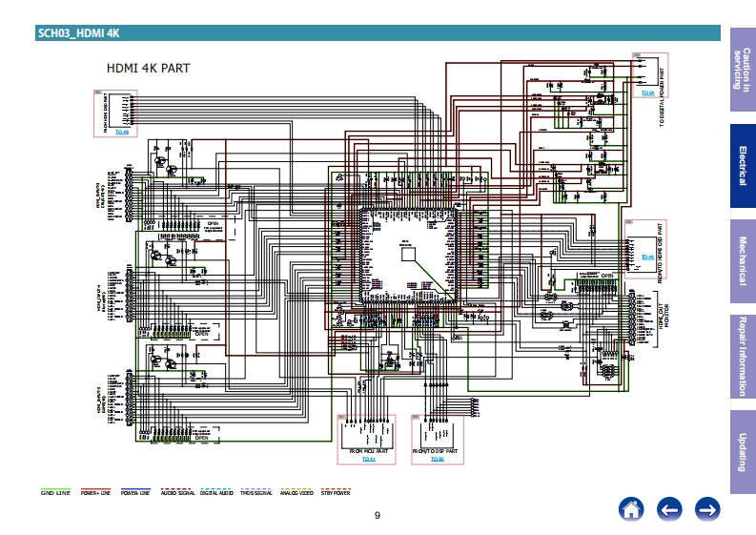Click the HDMI 4K PART heading

[147, 69]
